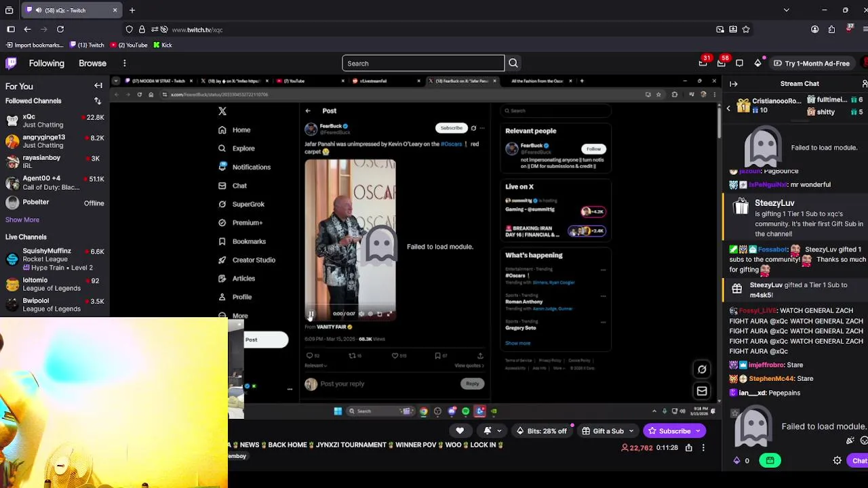Expand the gift leaderboard arrow in chat
Viewport: 868px width, 488px height.
coord(728,108)
